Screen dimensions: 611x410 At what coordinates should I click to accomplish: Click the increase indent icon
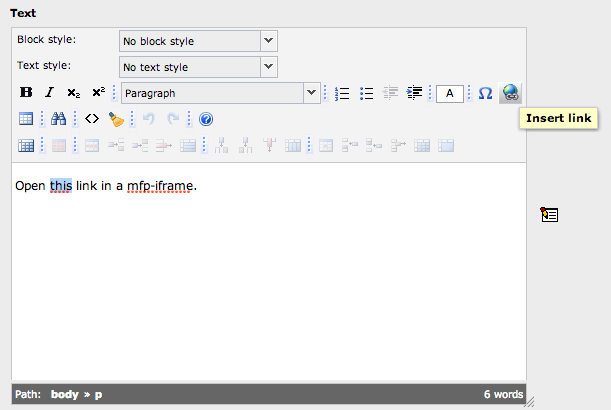click(x=414, y=93)
